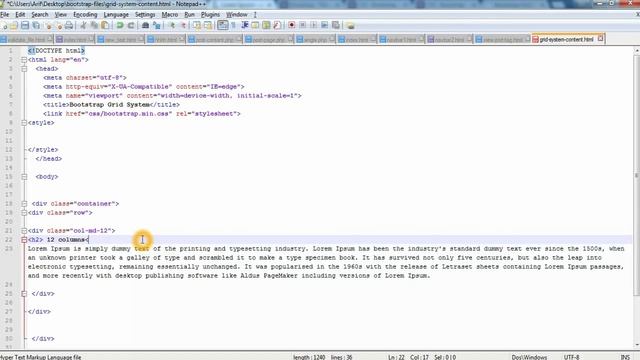Open the File menu
Image resolution: width=640 pixels, height=360 pixels.
4,15
